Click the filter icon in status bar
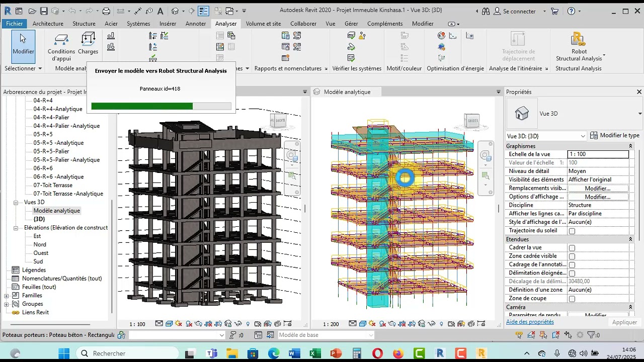The image size is (644, 362). 590,335
